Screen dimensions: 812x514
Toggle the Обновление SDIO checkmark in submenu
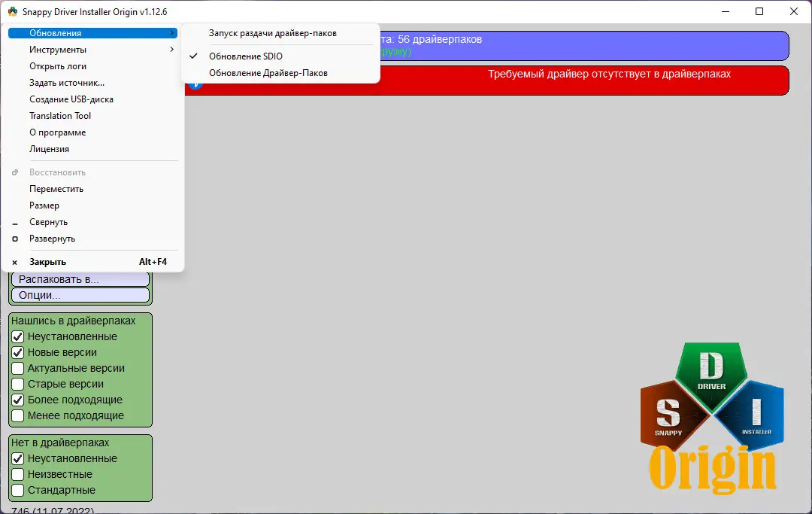pos(193,56)
